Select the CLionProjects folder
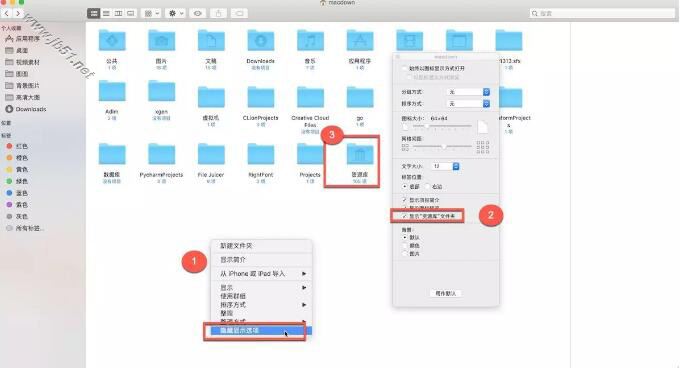 click(x=261, y=97)
